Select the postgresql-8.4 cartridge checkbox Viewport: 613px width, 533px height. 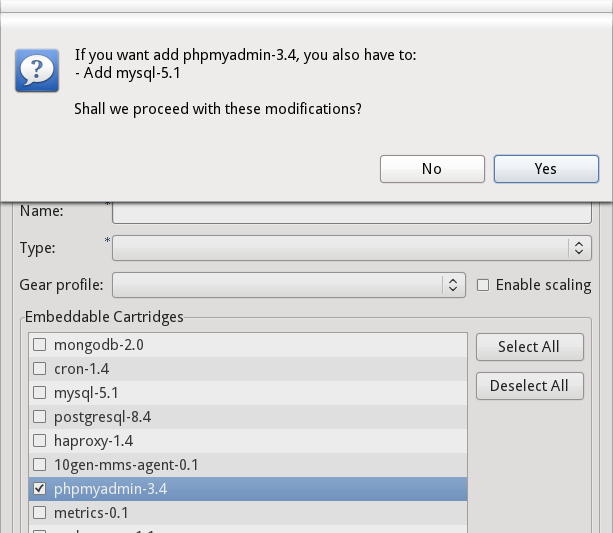pos(39,417)
